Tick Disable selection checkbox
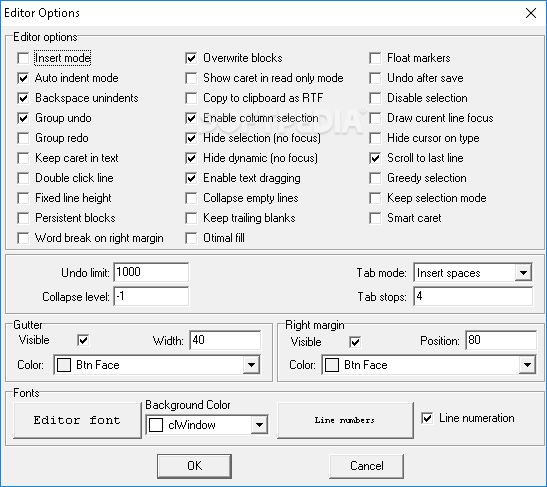 375,98
